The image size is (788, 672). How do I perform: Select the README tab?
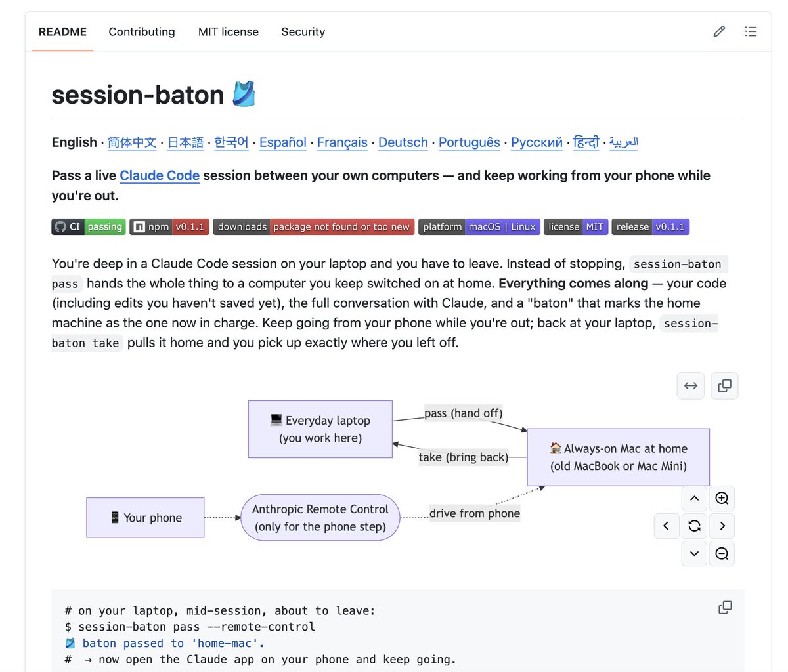coord(62,31)
